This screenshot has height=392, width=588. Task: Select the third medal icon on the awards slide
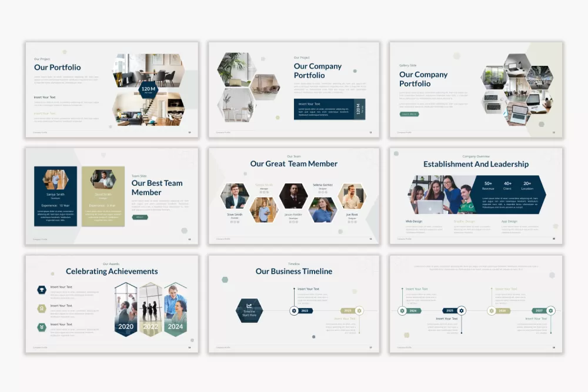[x=41, y=327]
